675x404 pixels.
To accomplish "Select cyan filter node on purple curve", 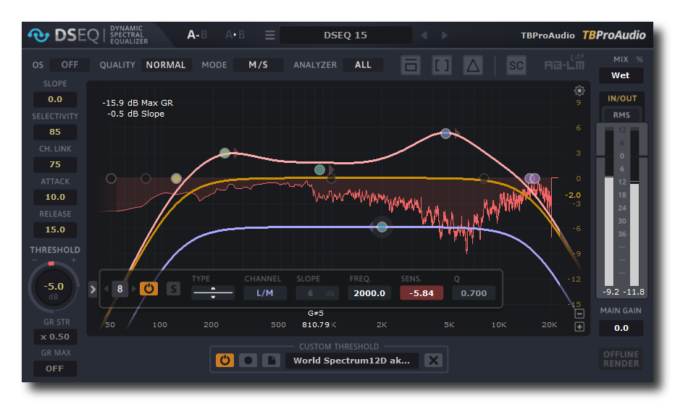I will [x=382, y=227].
